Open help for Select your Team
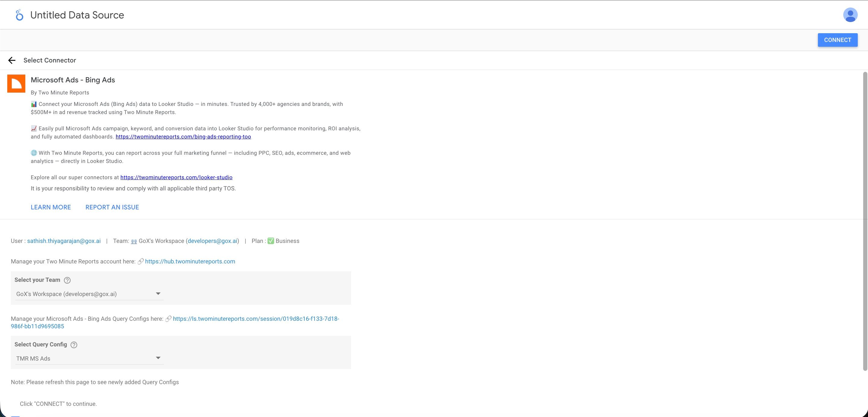Screen dimensions: 868x417 67,280
